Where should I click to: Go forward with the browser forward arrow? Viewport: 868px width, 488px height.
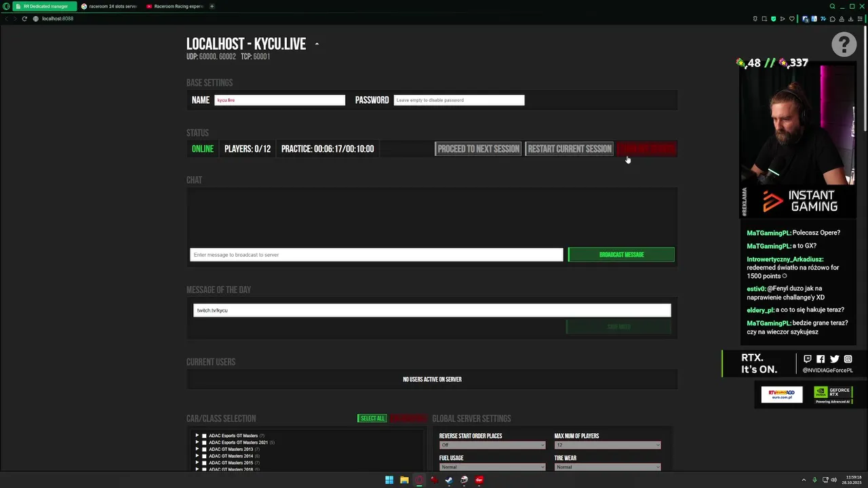pos(16,18)
